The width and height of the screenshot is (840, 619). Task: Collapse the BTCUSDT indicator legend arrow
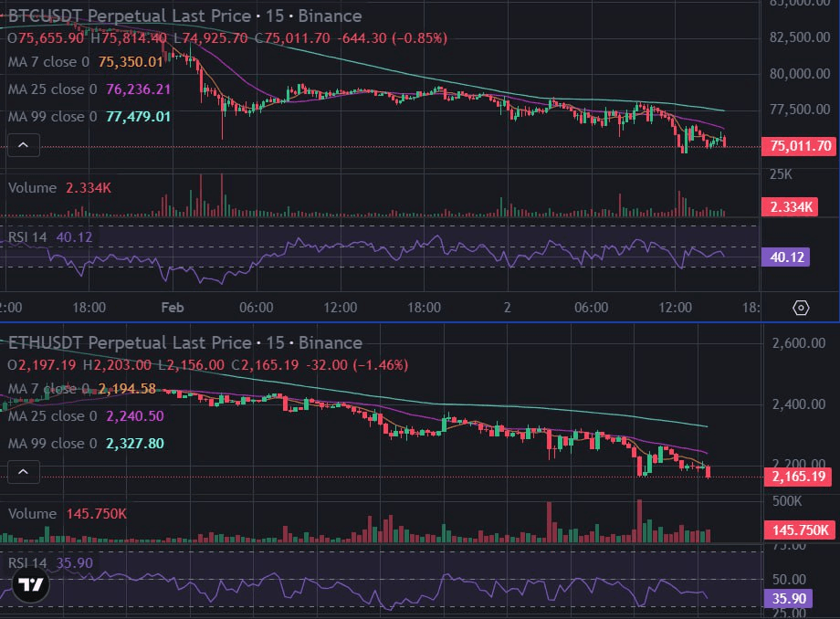pyautogui.click(x=23, y=144)
